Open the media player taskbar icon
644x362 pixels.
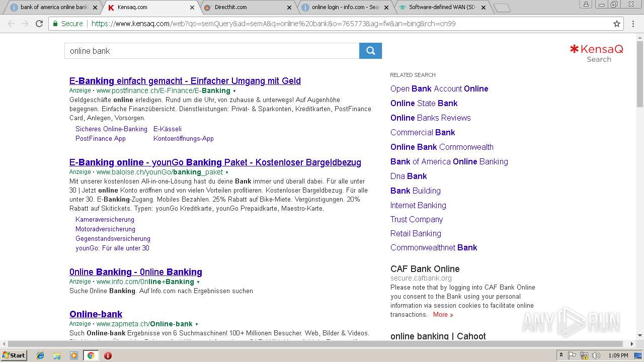(74, 355)
